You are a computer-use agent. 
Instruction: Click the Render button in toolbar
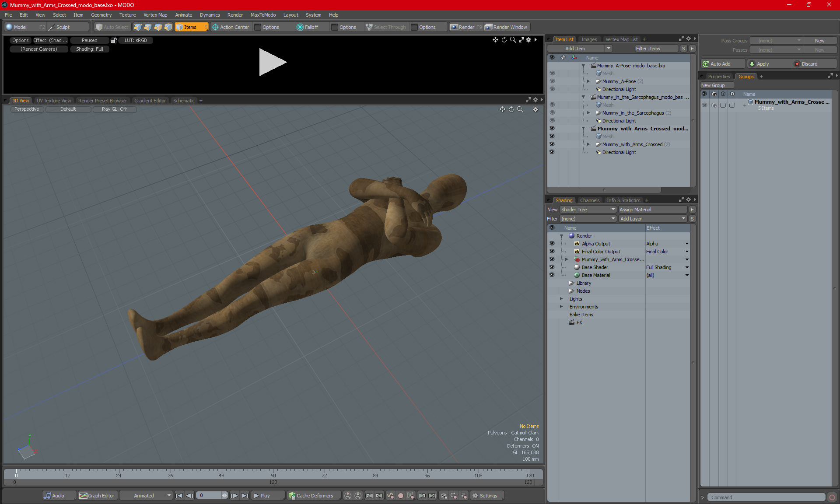click(x=465, y=27)
